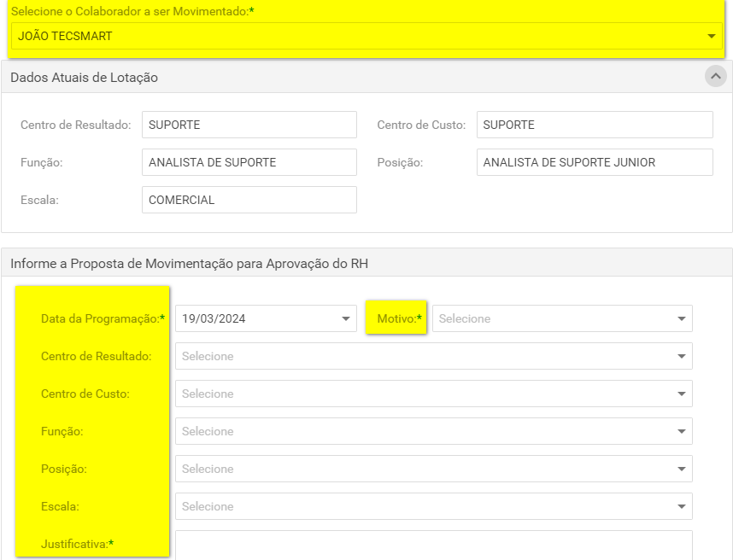Expand the proposal Centro de Resultado arrow
Viewport: 733px width, 560px height.
(682, 356)
